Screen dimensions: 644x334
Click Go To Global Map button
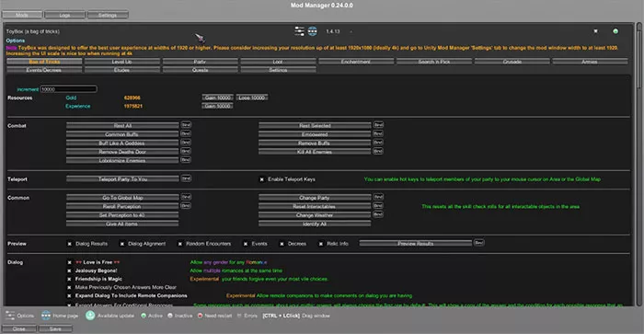[x=122, y=198]
